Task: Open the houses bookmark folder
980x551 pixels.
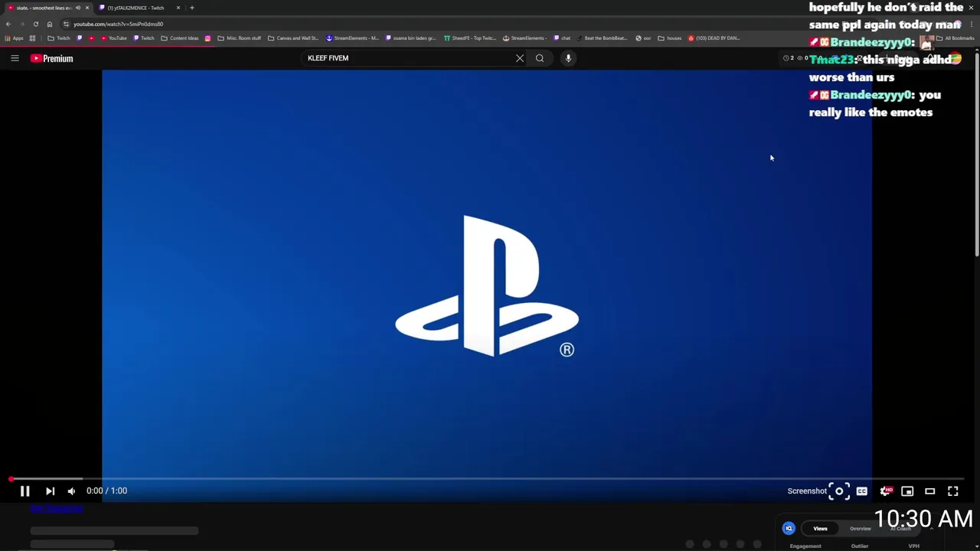Action: (670, 38)
